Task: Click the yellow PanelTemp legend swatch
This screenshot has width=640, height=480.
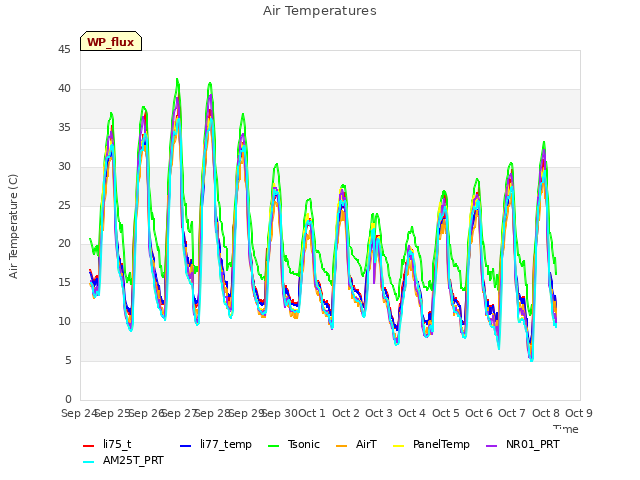Action: coord(398,446)
